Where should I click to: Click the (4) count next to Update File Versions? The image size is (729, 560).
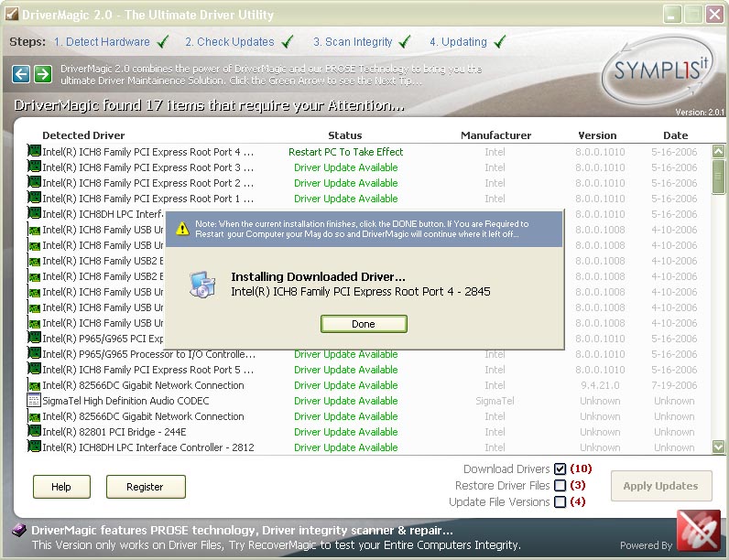pyautogui.click(x=578, y=501)
